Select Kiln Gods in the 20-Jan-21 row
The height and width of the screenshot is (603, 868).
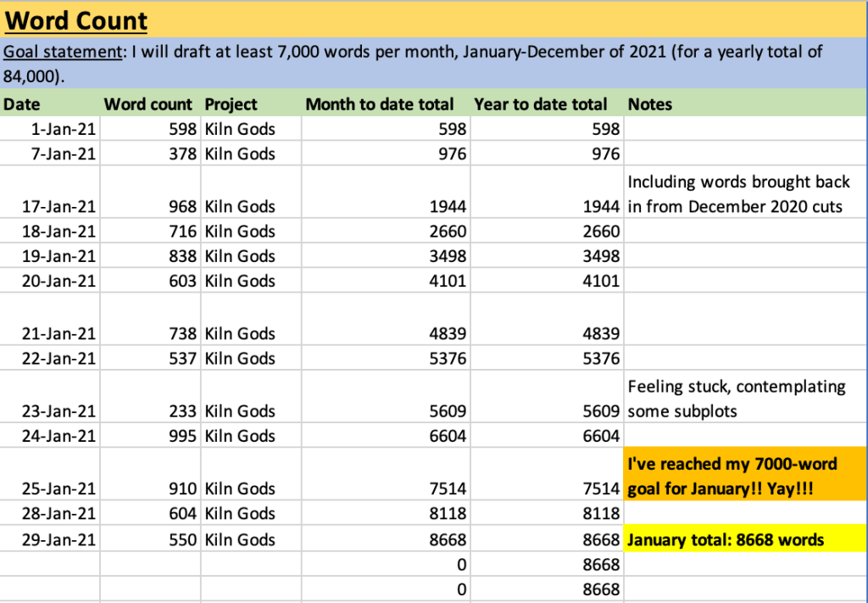[x=251, y=281]
